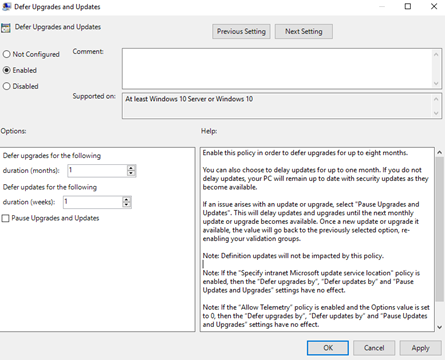
Task: Click 'At least Windows 10 Server' text
Action: [189, 99]
